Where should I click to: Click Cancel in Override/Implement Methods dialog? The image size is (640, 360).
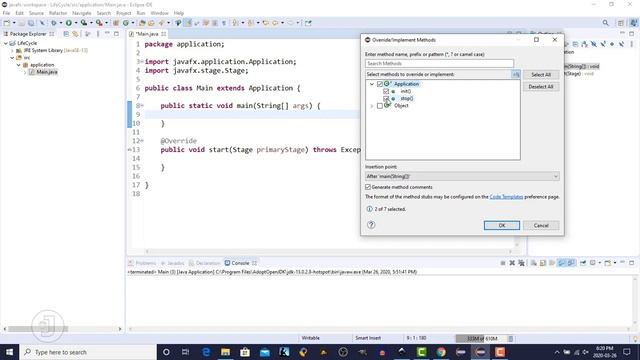click(541, 225)
